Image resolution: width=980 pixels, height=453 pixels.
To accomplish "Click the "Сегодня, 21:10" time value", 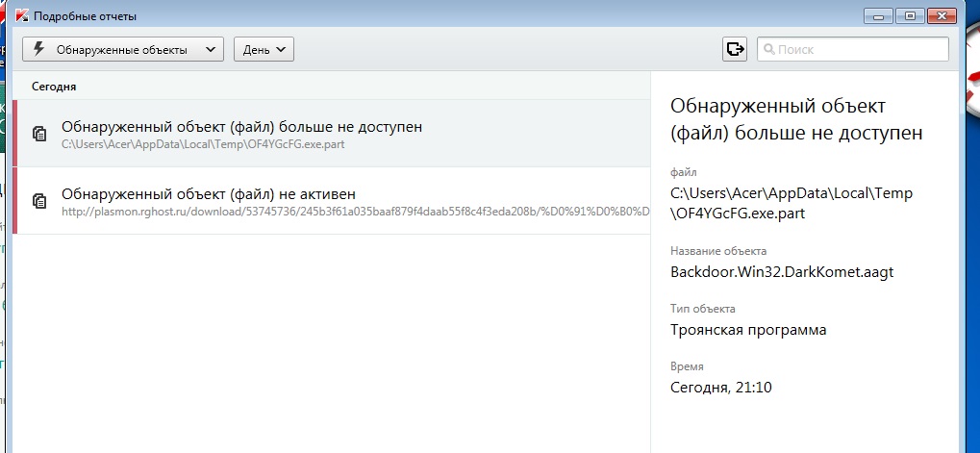I will 720,388.
